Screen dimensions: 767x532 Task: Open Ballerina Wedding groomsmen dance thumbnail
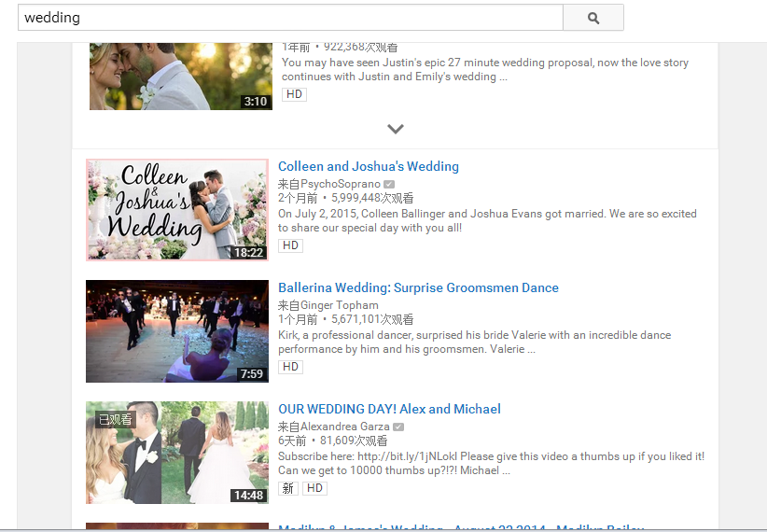tap(177, 331)
